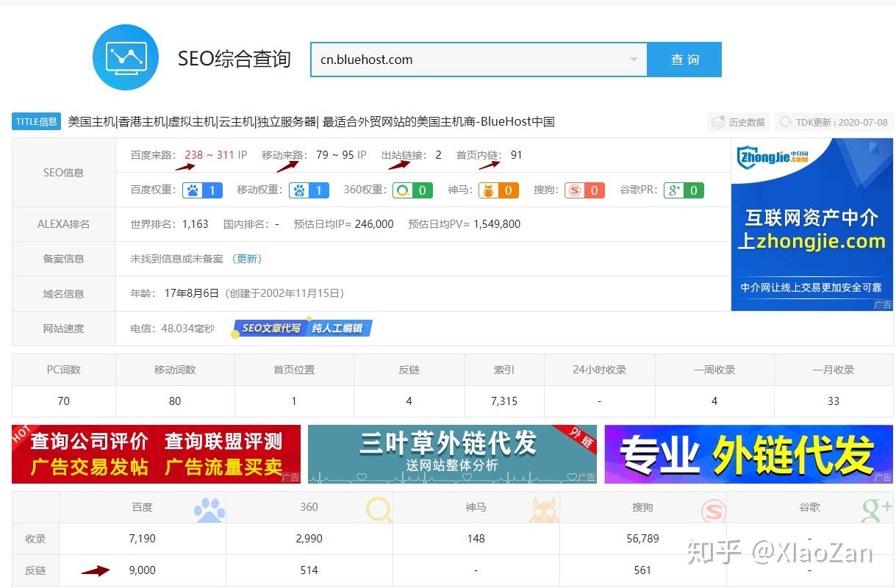
Task: Click 世界排名 1,163 value
Action: 196,224
